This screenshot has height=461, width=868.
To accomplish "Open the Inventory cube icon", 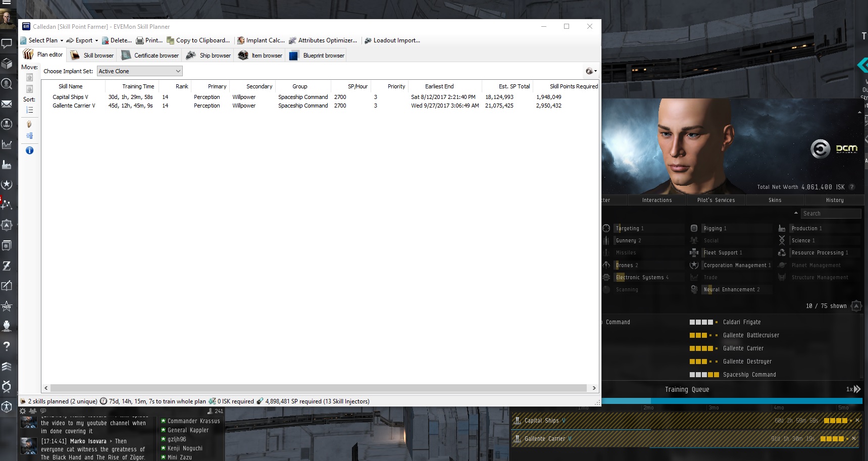I will point(7,64).
